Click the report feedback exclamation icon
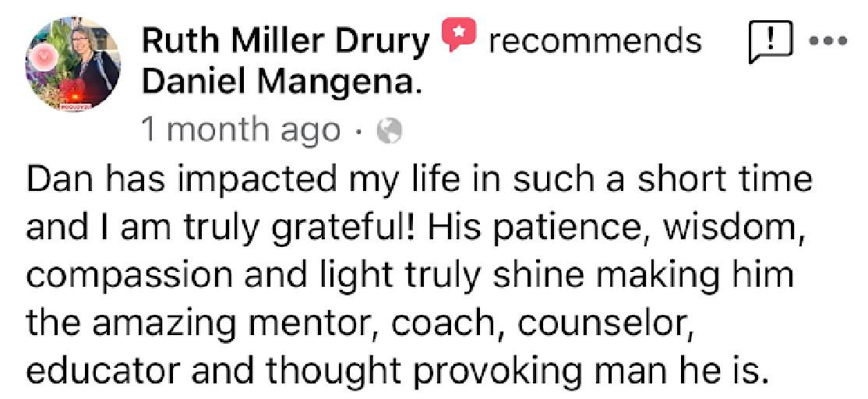Screen dimensions: 868x399 770,40
